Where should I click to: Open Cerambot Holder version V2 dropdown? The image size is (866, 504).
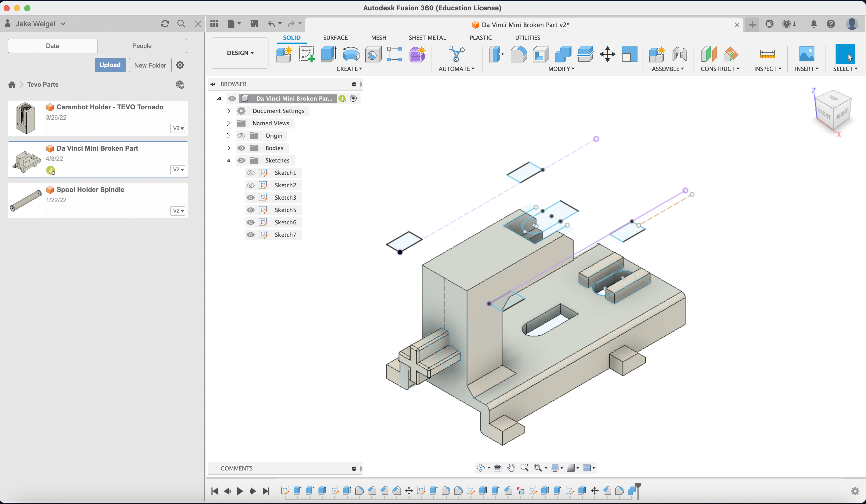(178, 128)
